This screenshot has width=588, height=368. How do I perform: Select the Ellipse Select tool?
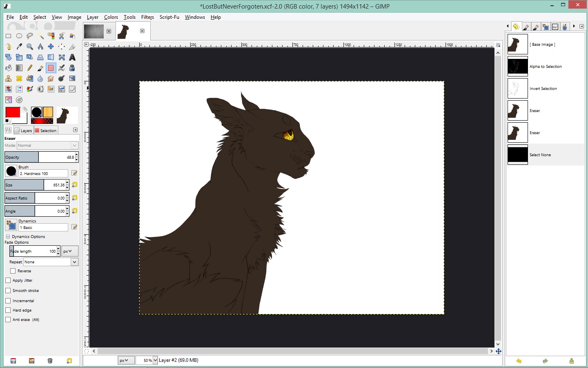(x=19, y=36)
